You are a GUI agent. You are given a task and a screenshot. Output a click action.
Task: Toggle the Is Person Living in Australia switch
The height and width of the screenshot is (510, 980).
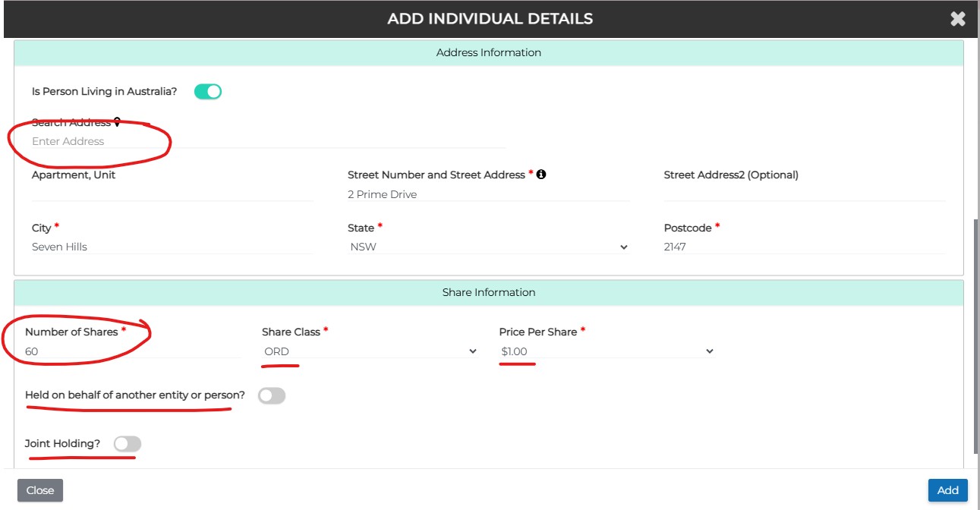tap(207, 92)
